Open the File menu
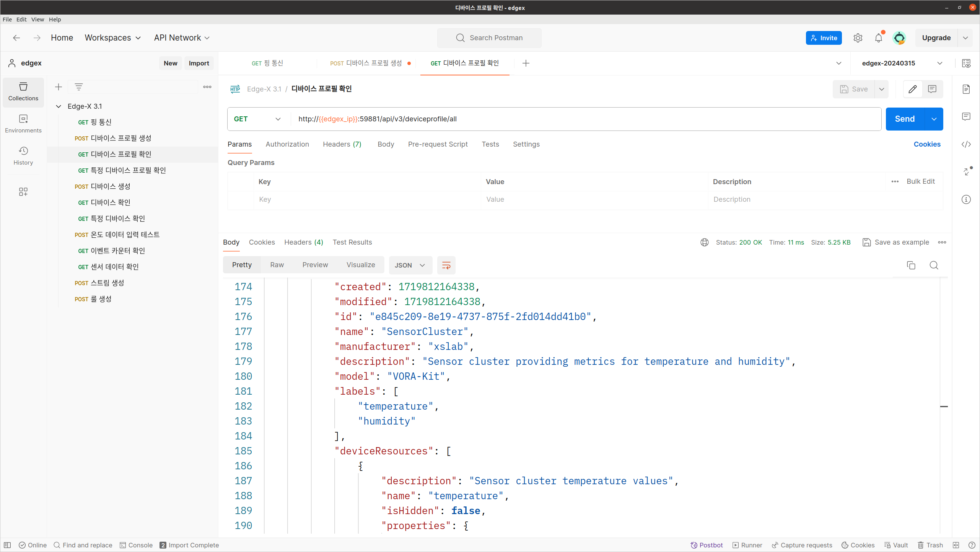The width and height of the screenshot is (980, 552). pos(7,19)
